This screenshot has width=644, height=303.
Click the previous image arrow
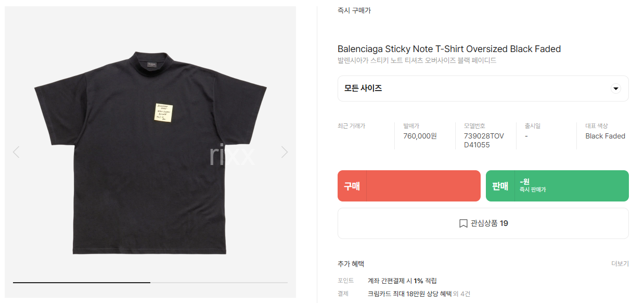[16, 152]
